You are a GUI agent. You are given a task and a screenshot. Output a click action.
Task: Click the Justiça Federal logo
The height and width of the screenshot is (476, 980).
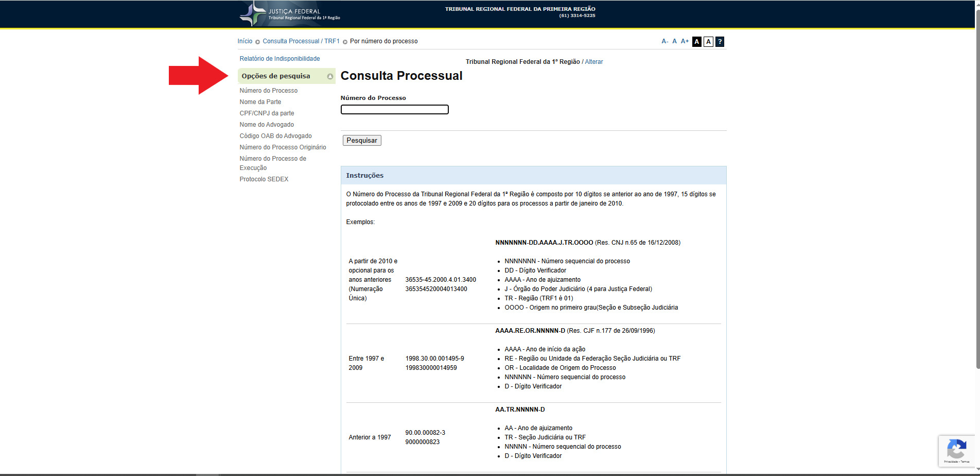tap(289, 14)
